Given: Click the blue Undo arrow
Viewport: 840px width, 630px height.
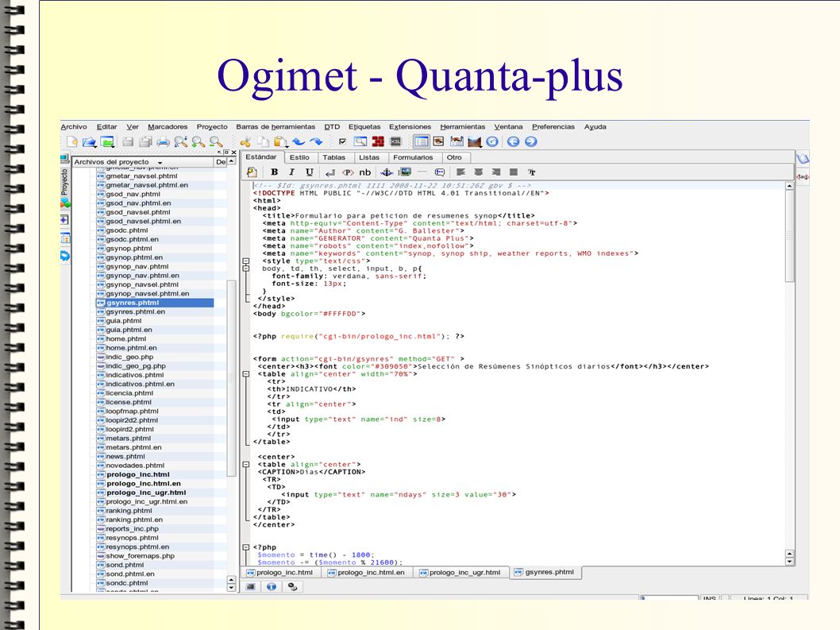Looking at the screenshot, I should point(299,141).
